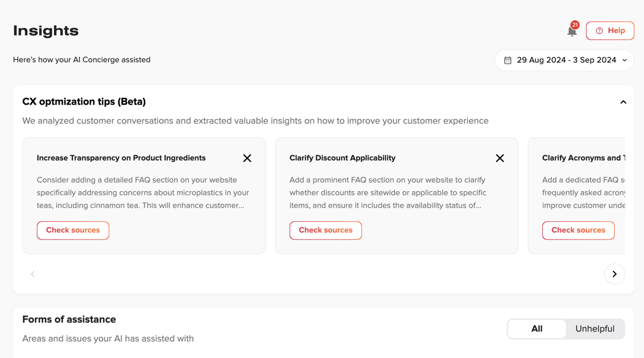Click the date range dropdown chevron
The width and height of the screenshot is (644, 358).
click(624, 60)
